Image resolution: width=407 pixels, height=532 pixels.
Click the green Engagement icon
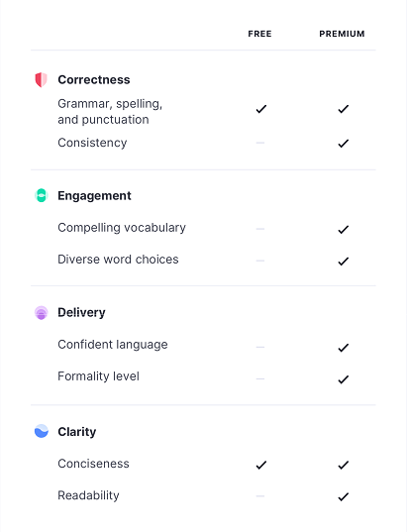pyautogui.click(x=41, y=195)
